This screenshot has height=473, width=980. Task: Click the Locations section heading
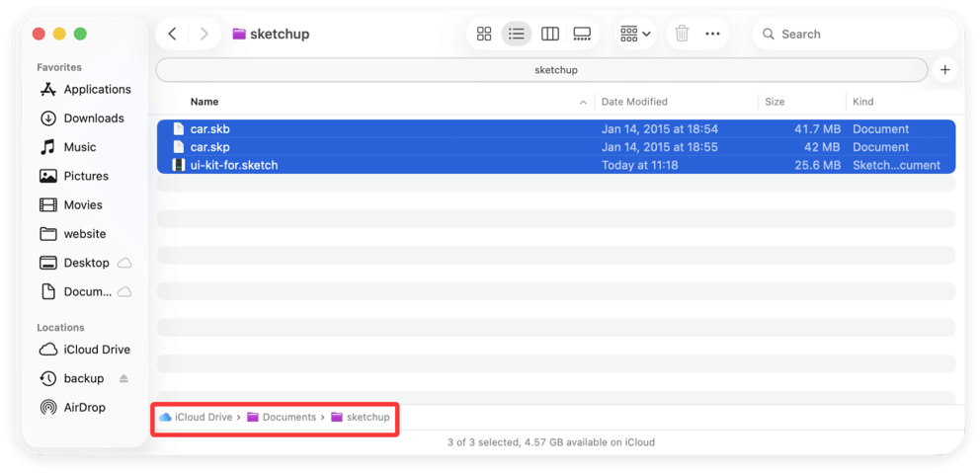coord(60,328)
